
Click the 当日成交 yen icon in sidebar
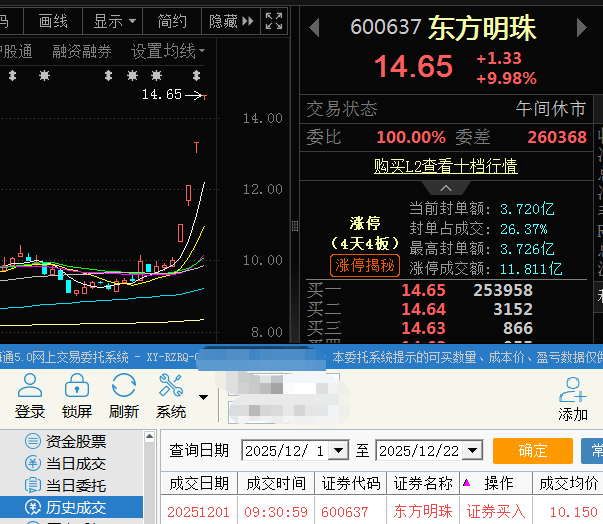pos(33,463)
